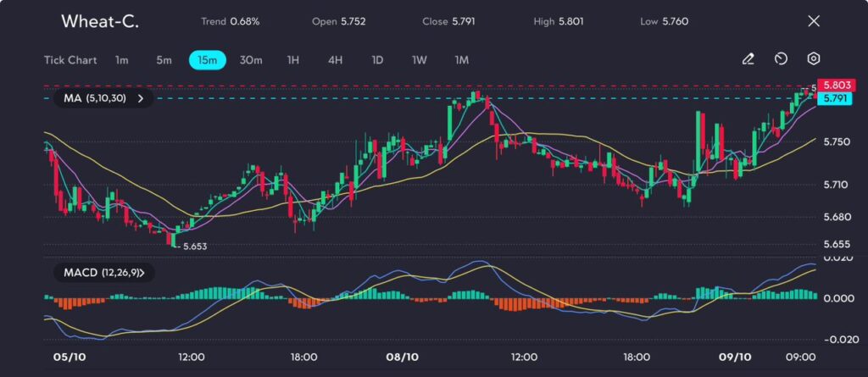Click the Wheat-C. symbol title
This screenshot has height=377, width=868.
coord(101,21)
